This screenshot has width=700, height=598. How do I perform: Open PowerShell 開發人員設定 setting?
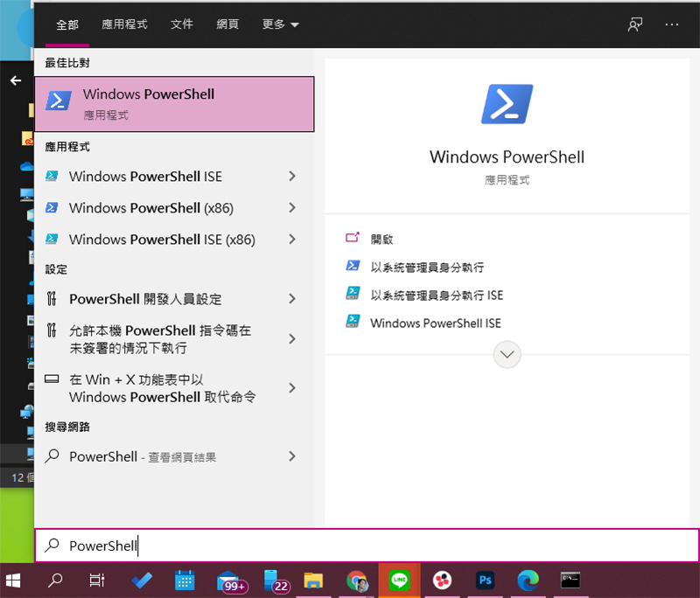pos(174,299)
